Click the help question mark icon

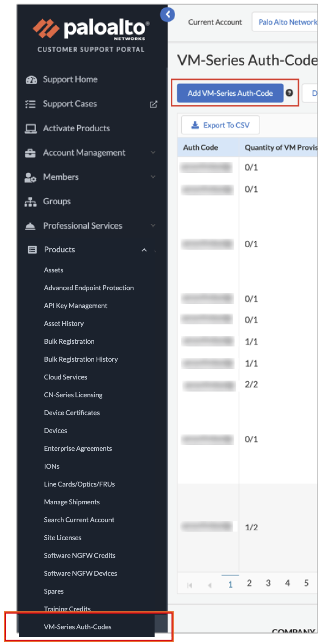(x=289, y=93)
